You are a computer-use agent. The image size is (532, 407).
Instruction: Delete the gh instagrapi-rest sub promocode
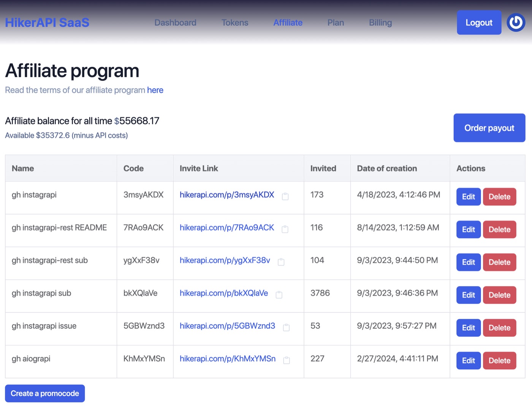tap(500, 262)
